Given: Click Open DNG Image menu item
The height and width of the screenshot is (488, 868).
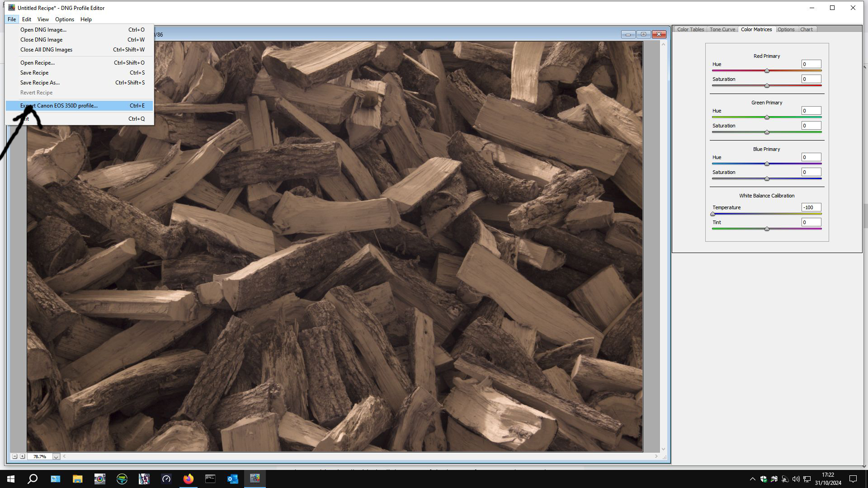Looking at the screenshot, I should [x=43, y=30].
